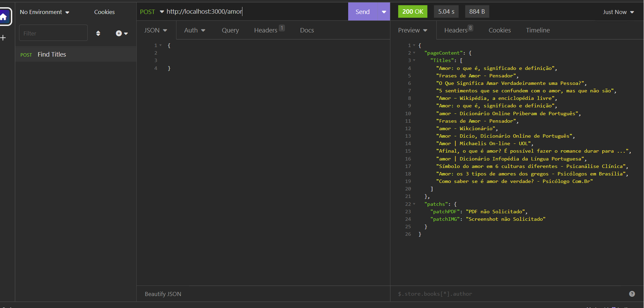
Task: Collapse line 1 of the request body
Action: 161,46
